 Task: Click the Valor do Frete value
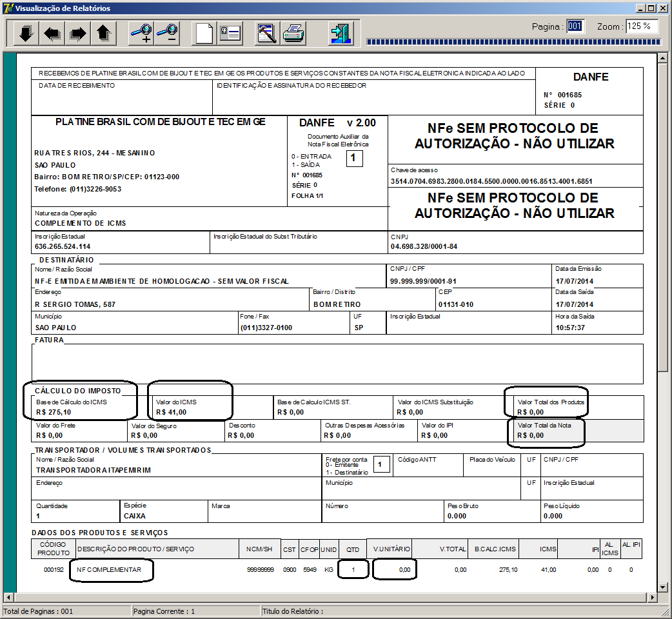tap(49, 435)
